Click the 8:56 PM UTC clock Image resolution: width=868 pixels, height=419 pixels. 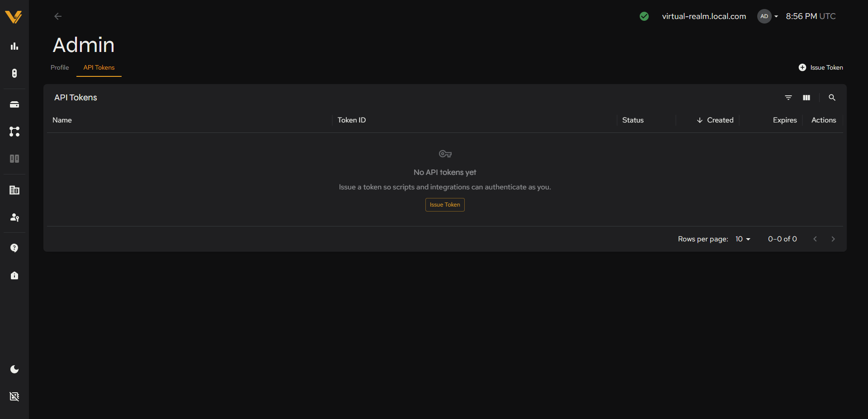tap(811, 16)
